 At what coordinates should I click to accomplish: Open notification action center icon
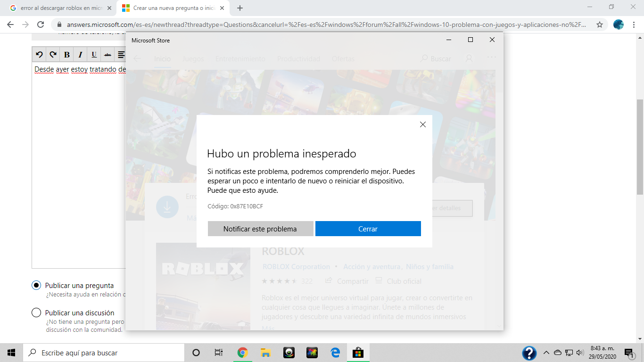point(629,353)
